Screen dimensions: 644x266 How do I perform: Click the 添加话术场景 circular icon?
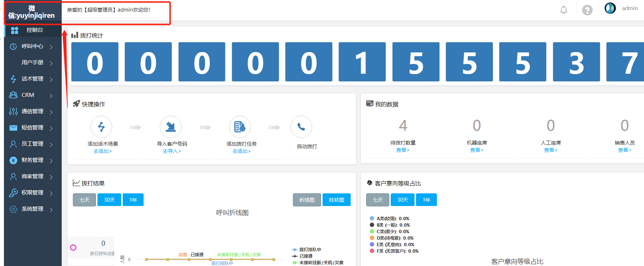pyautogui.click(x=101, y=127)
